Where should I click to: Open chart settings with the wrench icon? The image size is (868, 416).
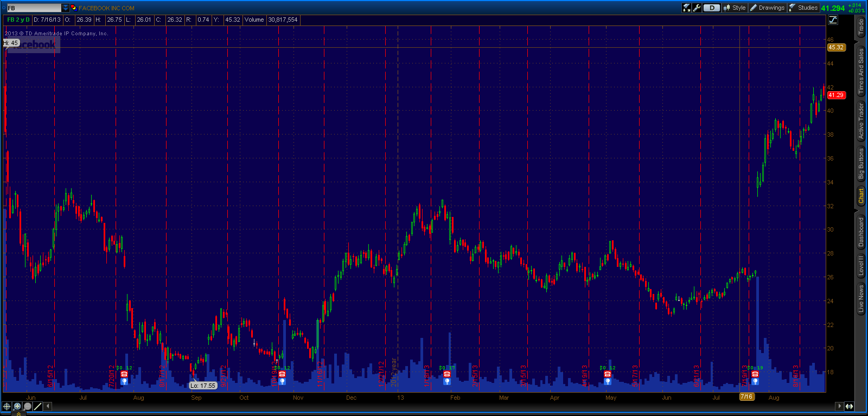(x=697, y=8)
